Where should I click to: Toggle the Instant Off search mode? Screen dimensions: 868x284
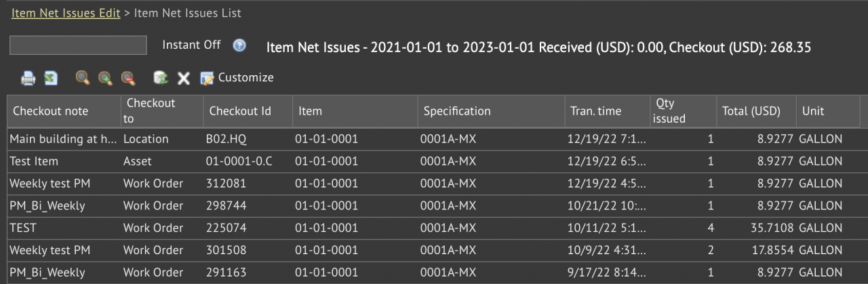(x=191, y=45)
